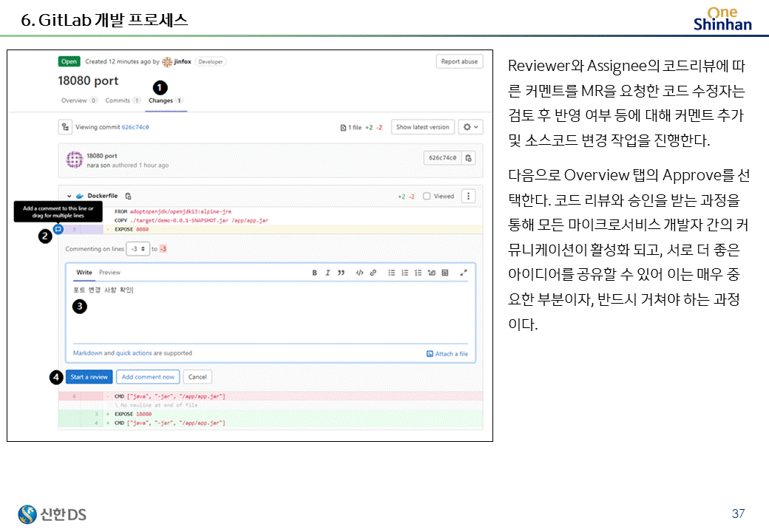
Task: Switch to the Commits tab
Action: pyautogui.click(x=123, y=100)
